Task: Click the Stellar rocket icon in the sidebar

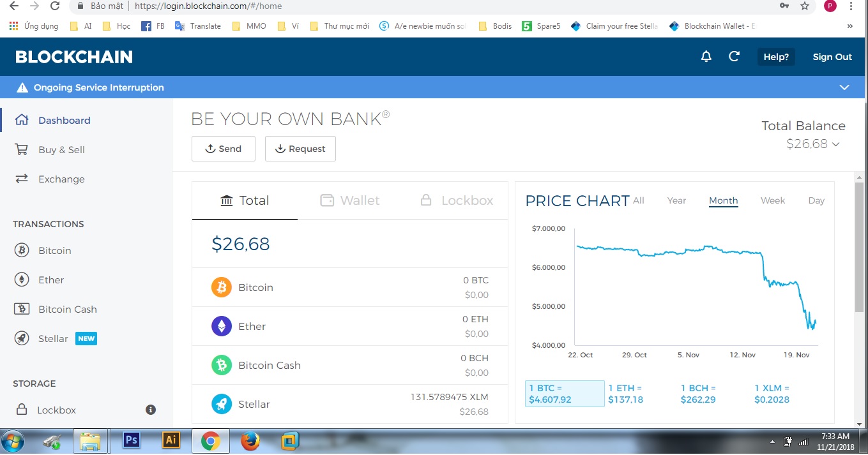Action: click(22, 338)
